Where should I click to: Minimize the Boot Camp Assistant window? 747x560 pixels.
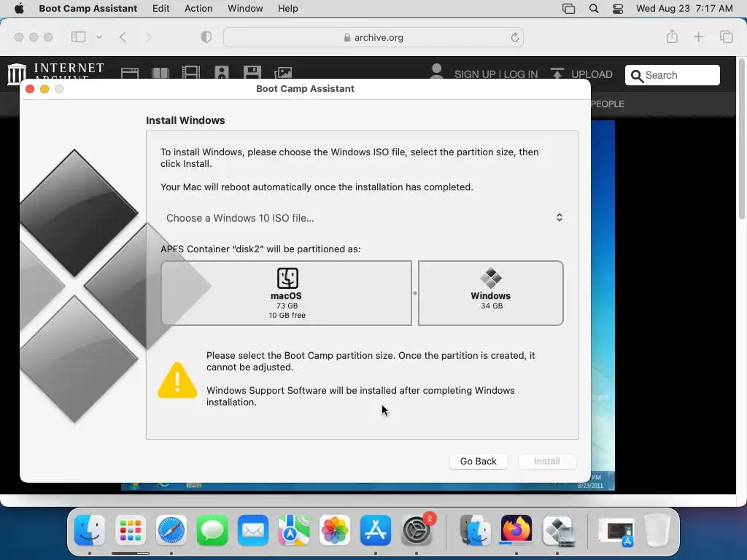(x=44, y=89)
